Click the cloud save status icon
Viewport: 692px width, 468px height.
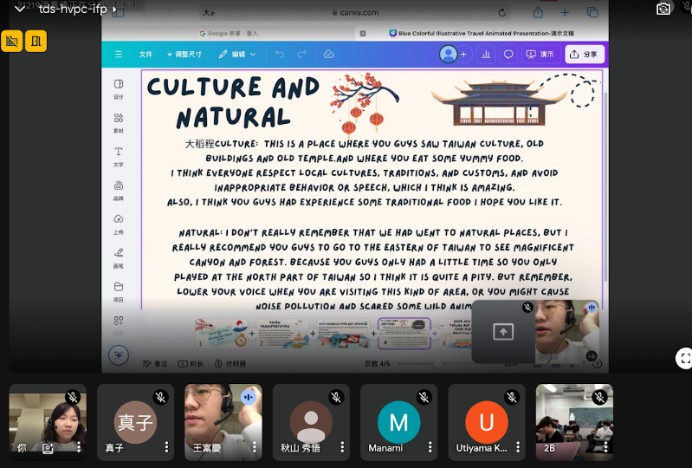329,54
